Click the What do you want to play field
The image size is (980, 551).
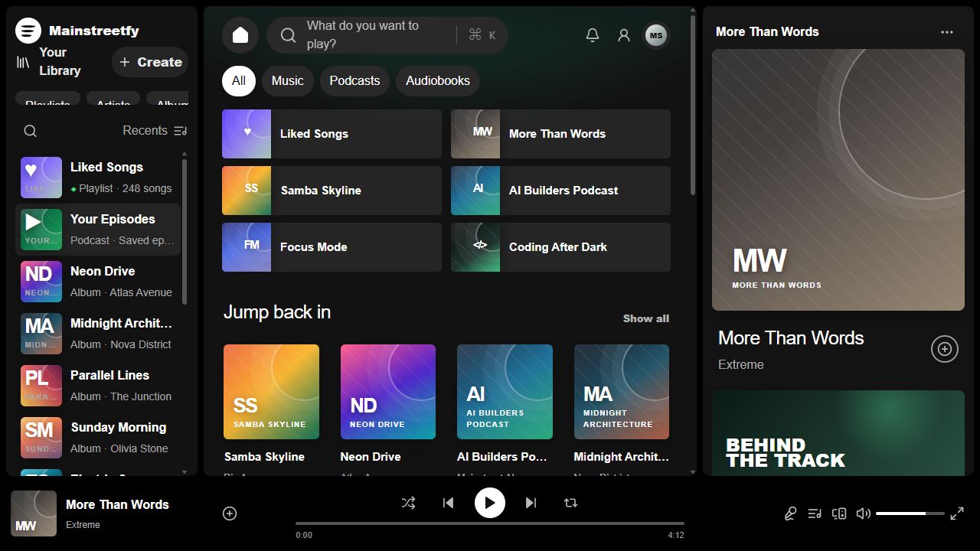387,35
